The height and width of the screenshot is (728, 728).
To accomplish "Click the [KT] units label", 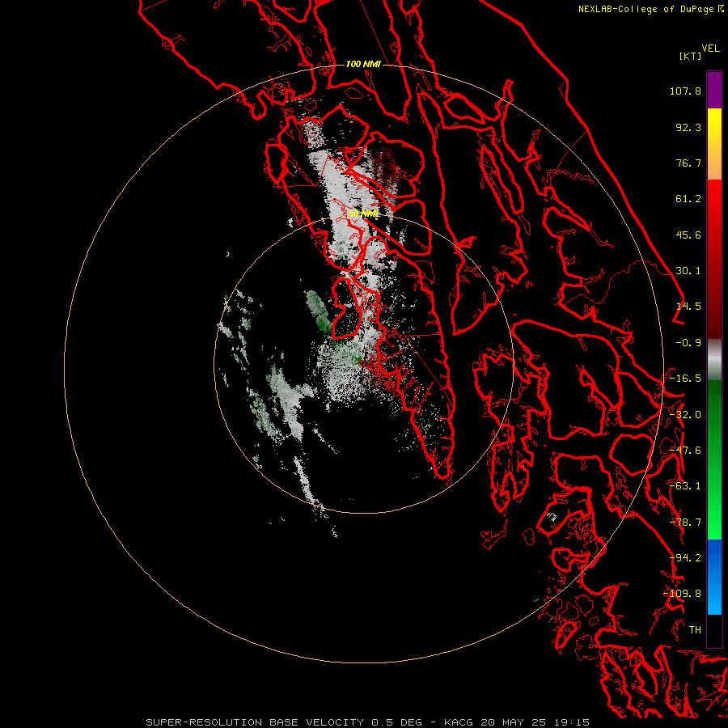I will [x=691, y=56].
